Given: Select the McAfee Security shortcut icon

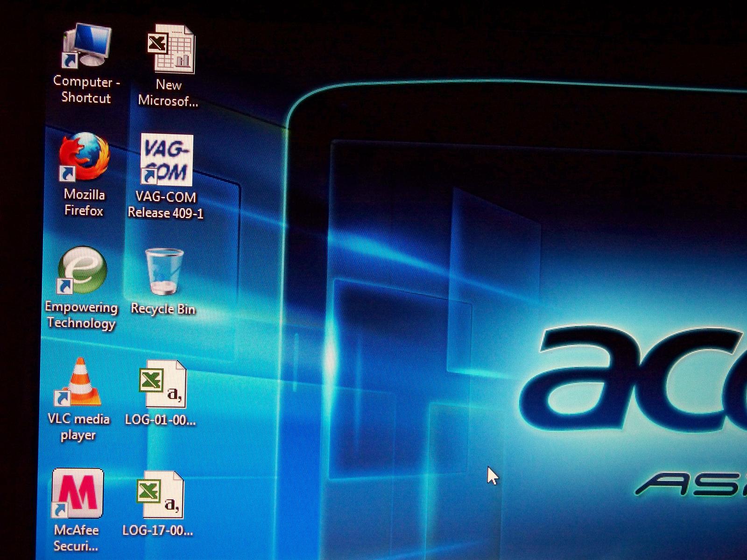Looking at the screenshot, I should pos(78,493).
